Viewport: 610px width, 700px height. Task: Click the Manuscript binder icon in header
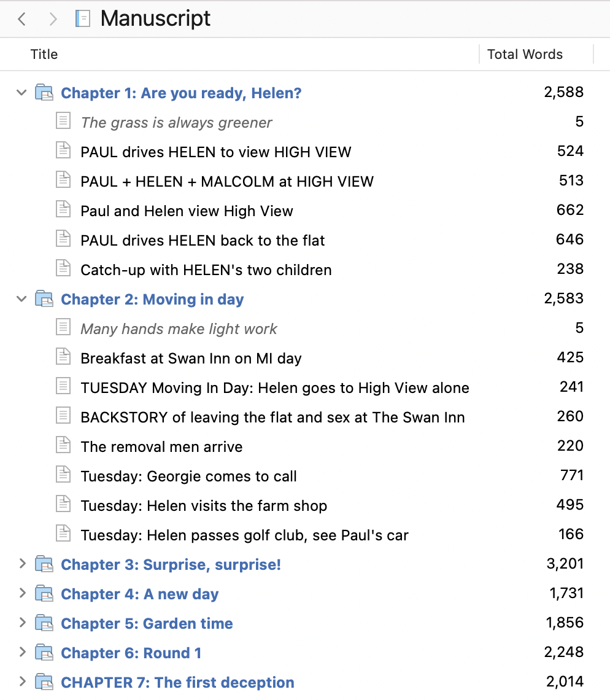pyautogui.click(x=83, y=19)
